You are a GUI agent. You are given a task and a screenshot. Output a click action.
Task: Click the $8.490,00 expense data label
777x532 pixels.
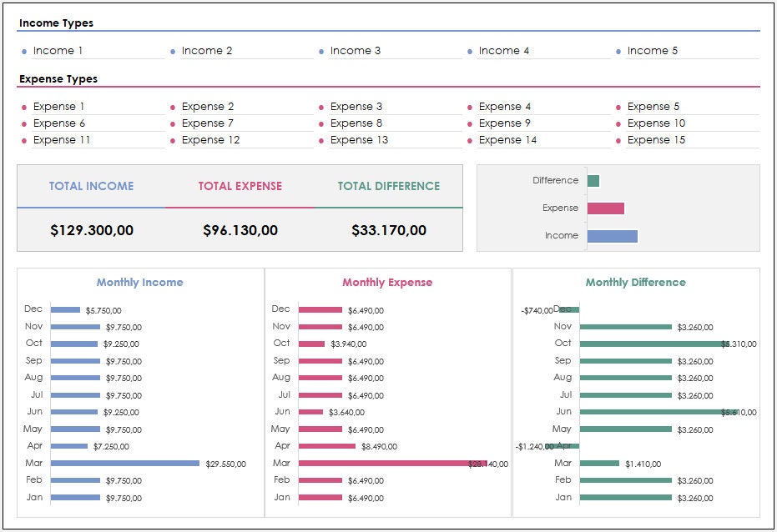[379, 447]
